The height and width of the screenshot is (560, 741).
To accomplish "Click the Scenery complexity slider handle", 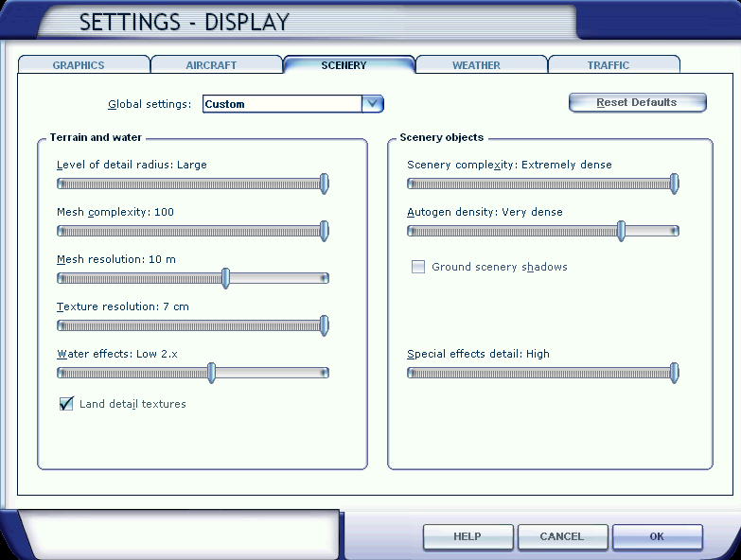I will pyautogui.click(x=675, y=184).
